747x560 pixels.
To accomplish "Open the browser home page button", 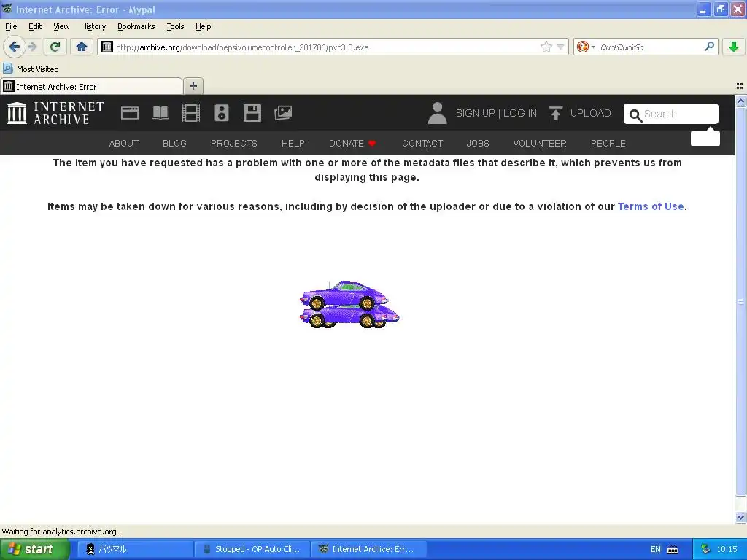I will [82, 47].
